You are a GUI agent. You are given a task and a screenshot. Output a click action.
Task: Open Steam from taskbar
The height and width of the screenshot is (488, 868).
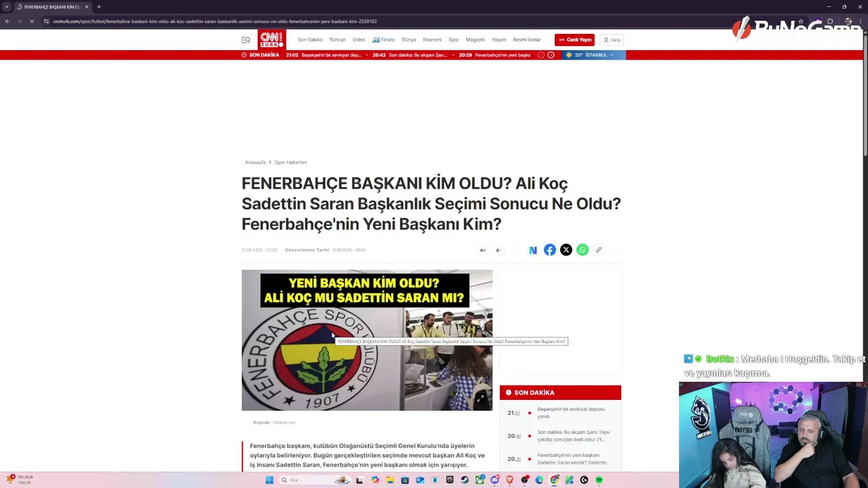[465, 480]
